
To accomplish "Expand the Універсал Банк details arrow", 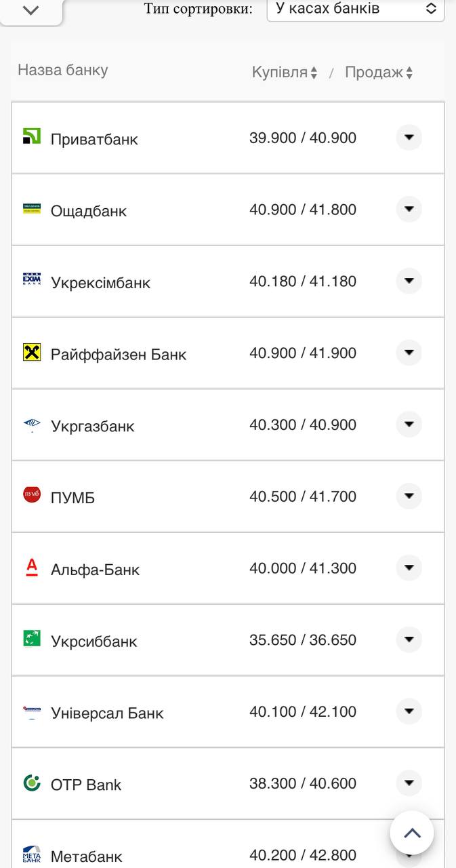I will coord(409,711).
